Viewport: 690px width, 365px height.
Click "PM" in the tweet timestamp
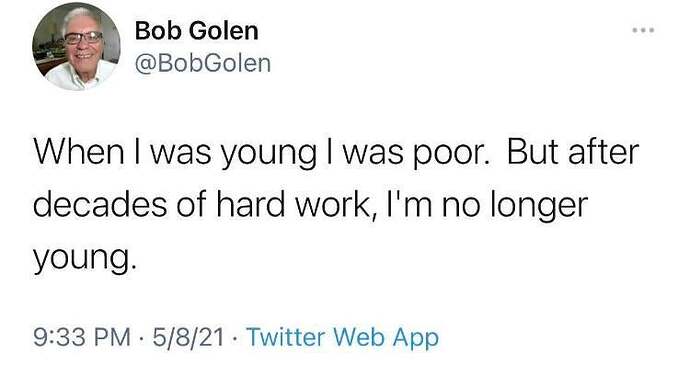click(113, 337)
